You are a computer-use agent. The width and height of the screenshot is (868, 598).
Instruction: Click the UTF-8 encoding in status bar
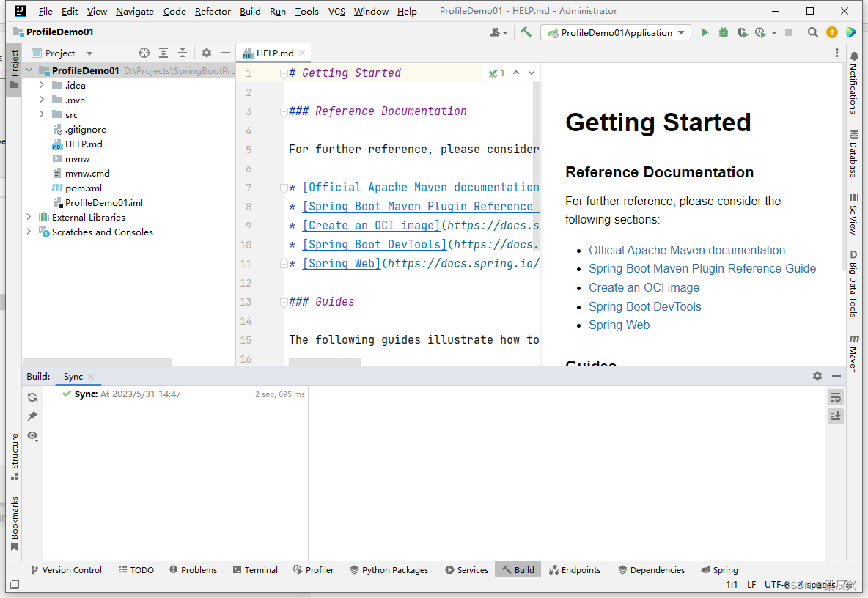(776, 585)
